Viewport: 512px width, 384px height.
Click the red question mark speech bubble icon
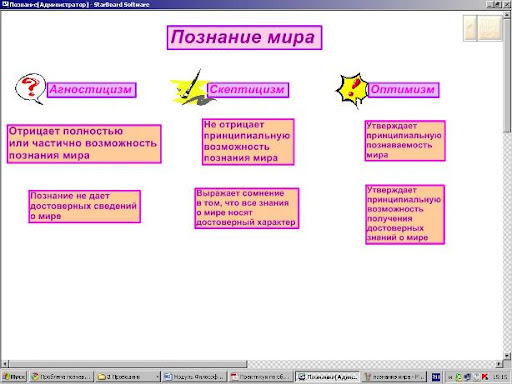tap(30, 89)
